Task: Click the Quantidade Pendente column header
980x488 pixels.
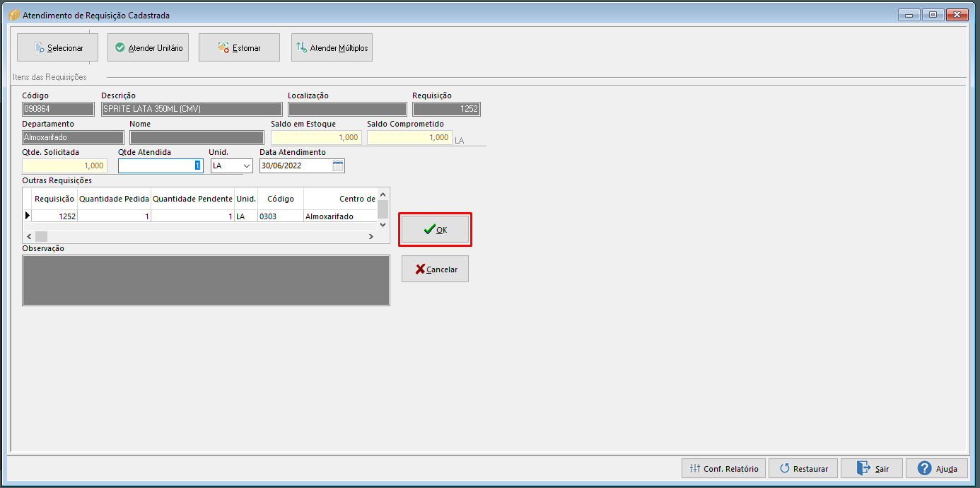Action: (192, 199)
